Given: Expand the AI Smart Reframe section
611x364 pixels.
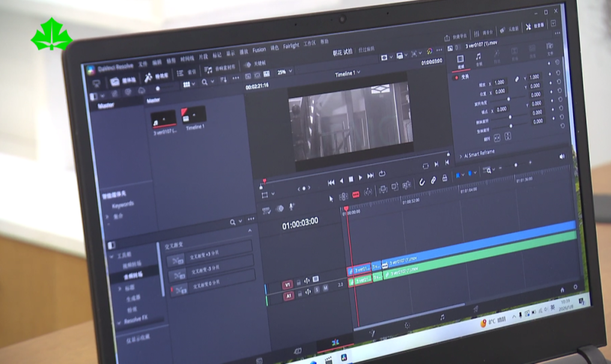Looking at the screenshot, I should pyautogui.click(x=461, y=155).
